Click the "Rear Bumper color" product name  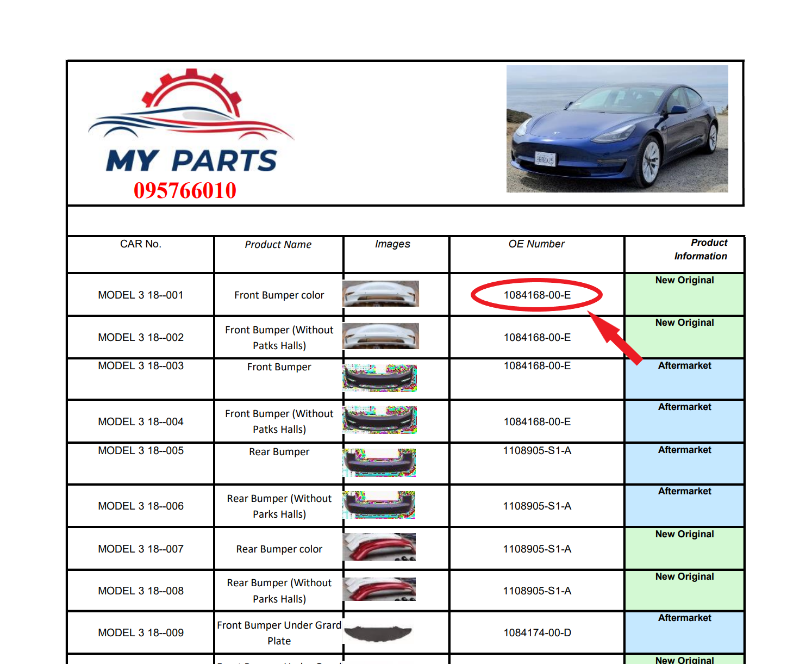click(x=279, y=549)
